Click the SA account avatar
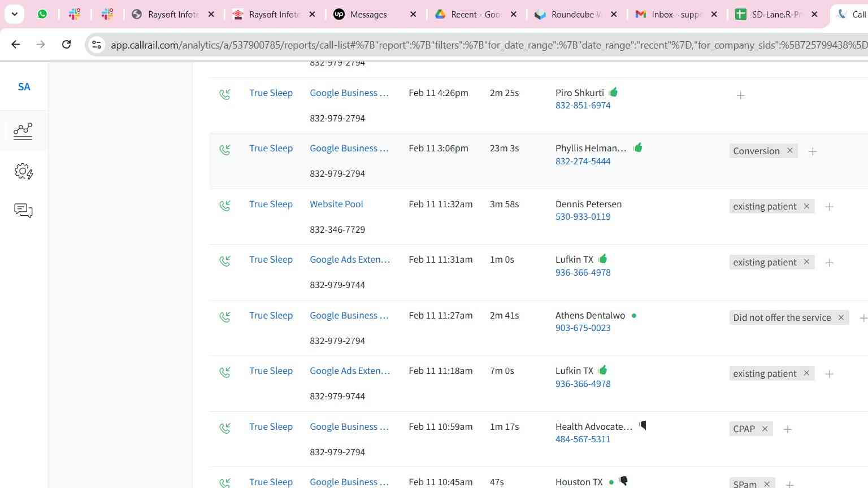 click(24, 87)
